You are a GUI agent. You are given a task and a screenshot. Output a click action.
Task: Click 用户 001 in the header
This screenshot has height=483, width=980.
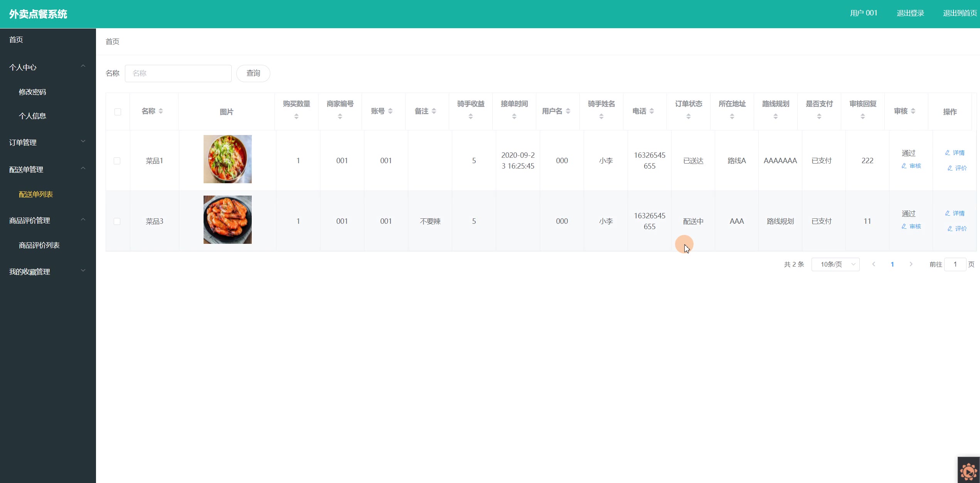[x=864, y=13]
